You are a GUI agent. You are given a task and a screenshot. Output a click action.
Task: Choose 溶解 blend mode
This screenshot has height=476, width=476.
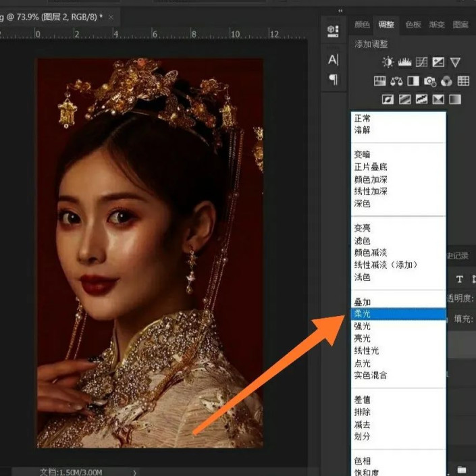click(398, 130)
